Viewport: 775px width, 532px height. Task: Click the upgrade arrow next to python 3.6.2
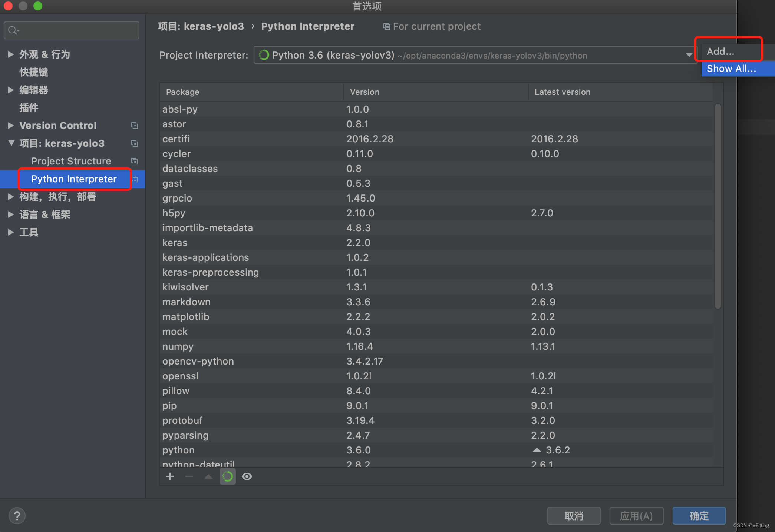point(537,450)
